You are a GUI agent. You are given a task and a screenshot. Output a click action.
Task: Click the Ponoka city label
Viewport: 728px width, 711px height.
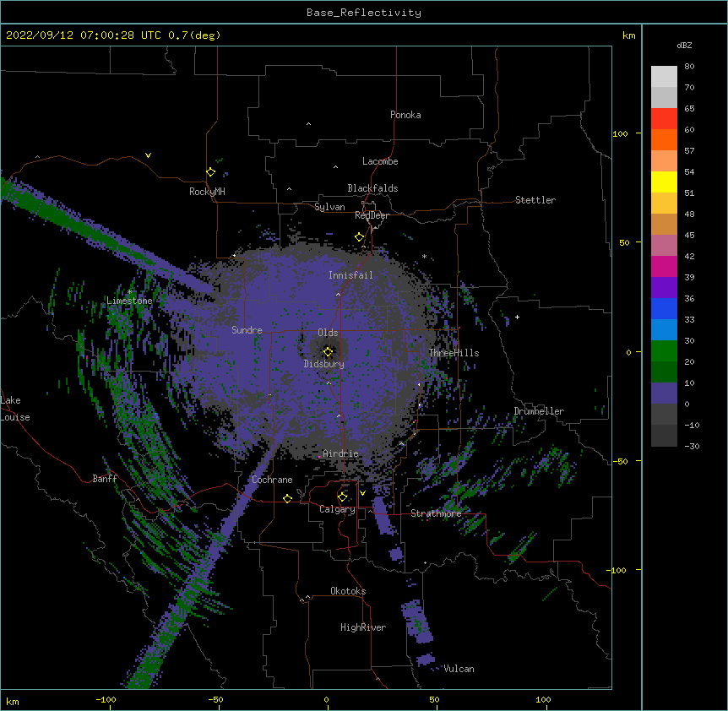(405, 115)
